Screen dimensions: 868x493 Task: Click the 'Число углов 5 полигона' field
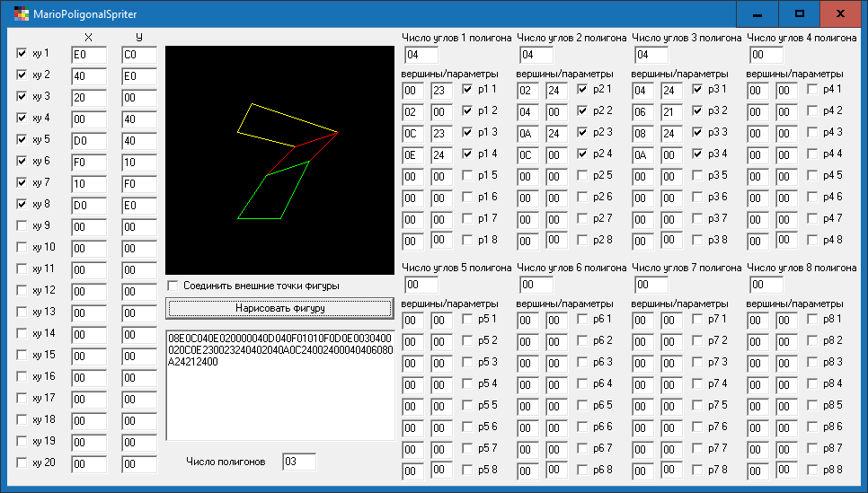coord(421,285)
